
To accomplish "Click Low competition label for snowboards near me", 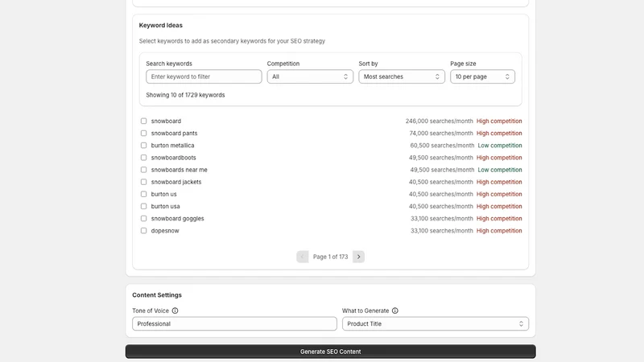I will click(x=500, y=170).
